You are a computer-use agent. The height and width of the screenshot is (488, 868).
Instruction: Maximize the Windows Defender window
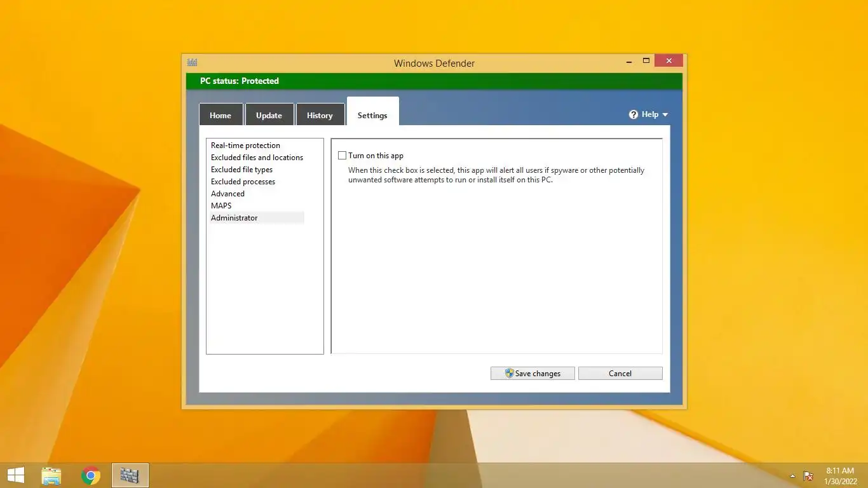[x=646, y=61]
